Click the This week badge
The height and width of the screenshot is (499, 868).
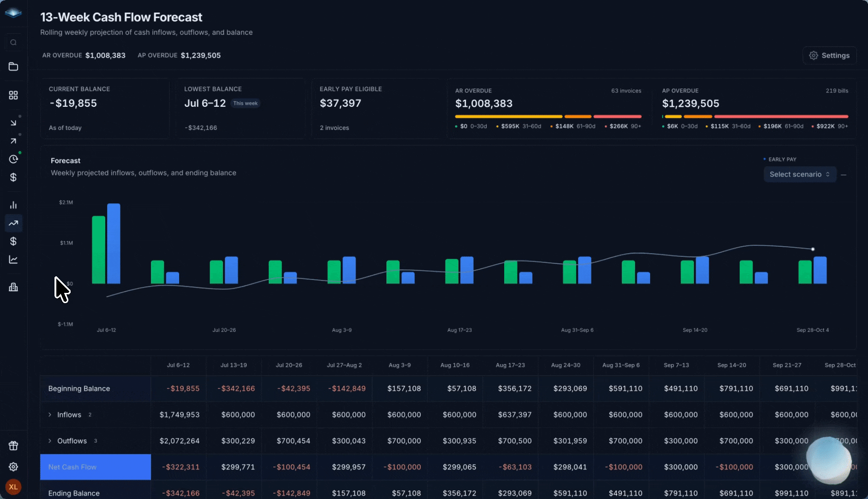(x=245, y=103)
